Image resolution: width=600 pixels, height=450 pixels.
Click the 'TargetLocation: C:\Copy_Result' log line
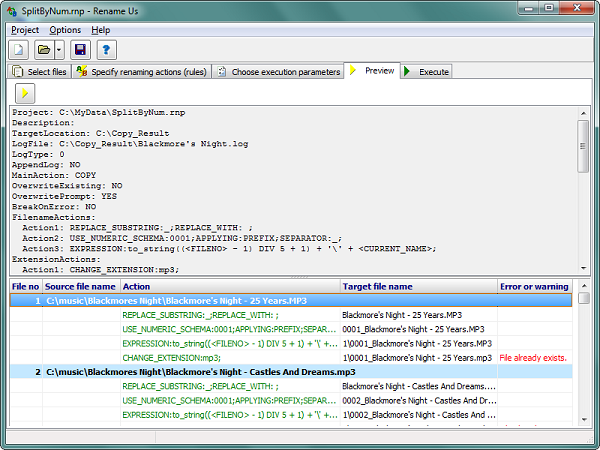[90, 134]
